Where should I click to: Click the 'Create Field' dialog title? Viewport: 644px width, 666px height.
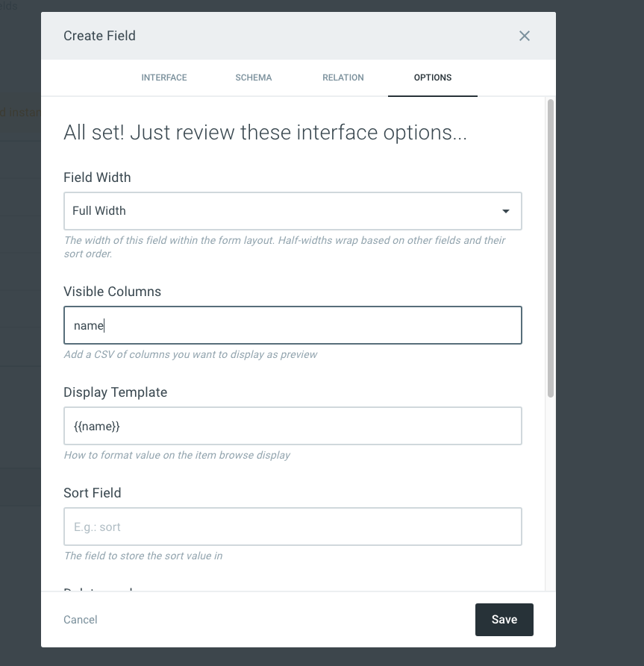[99, 36]
